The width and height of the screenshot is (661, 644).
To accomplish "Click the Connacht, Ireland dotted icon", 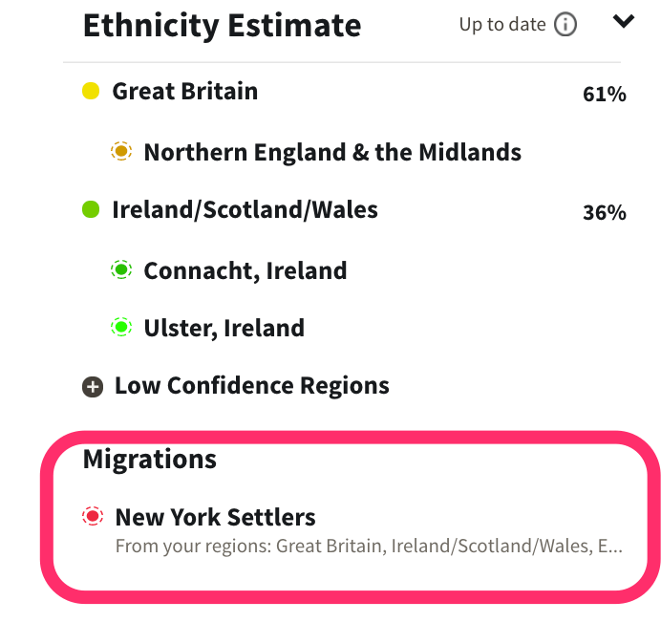I will [121, 270].
